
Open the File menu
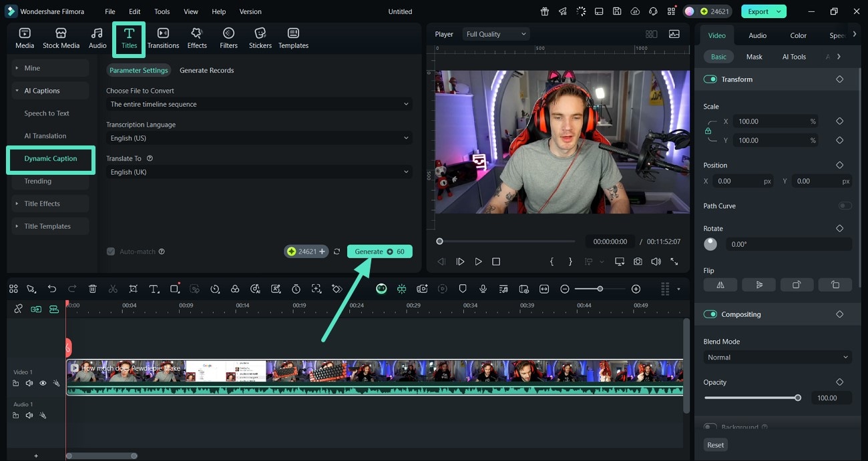pyautogui.click(x=110, y=11)
